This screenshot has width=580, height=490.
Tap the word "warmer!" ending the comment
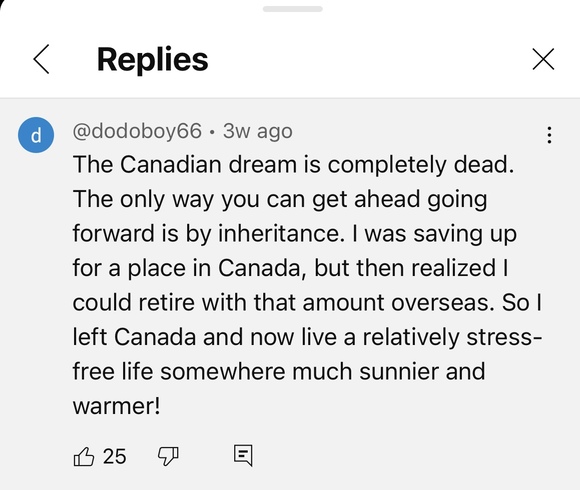(x=117, y=406)
